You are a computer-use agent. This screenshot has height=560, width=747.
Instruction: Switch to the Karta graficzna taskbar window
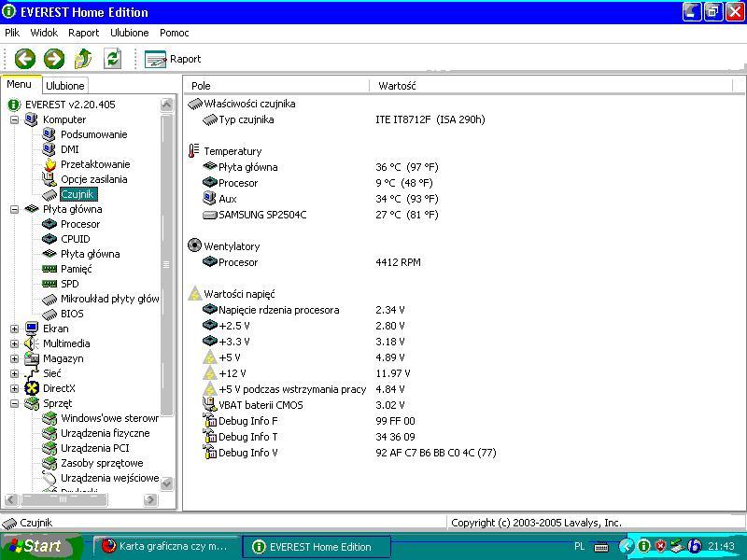[x=166, y=546]
